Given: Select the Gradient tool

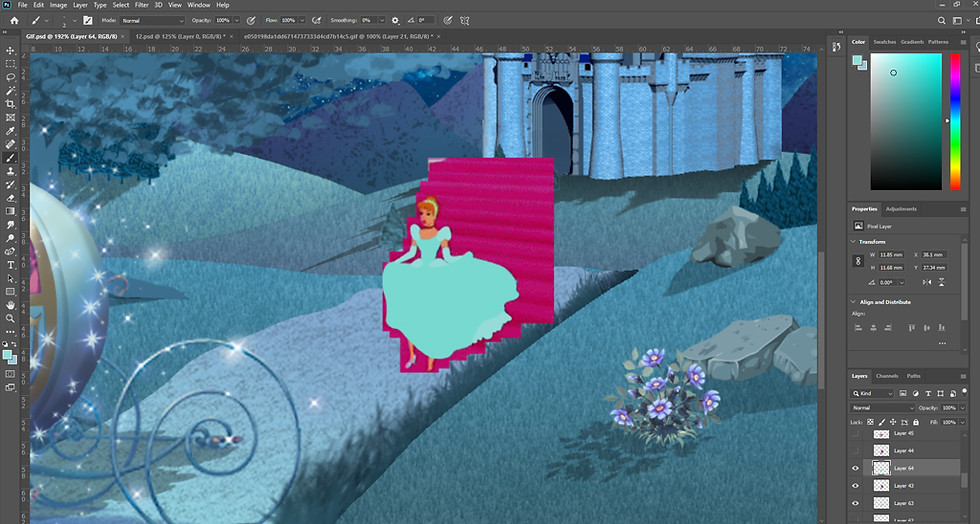Looking at the screenshot, I should coord(10,211).
